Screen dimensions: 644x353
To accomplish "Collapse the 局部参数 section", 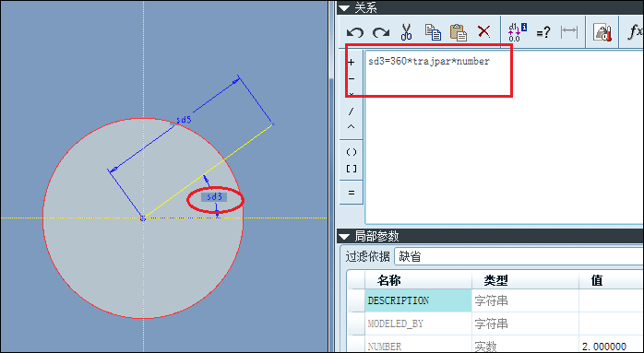I will [x=344, y=237].
